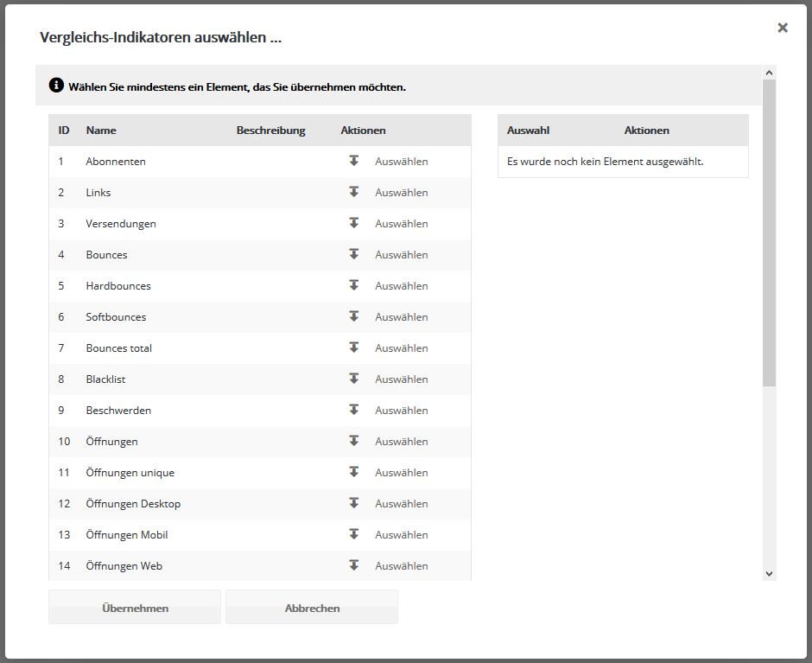The image size is (812, 663).
Task: Click the select arrow icon for Hardbounces
Action: [x=353, y=285]
